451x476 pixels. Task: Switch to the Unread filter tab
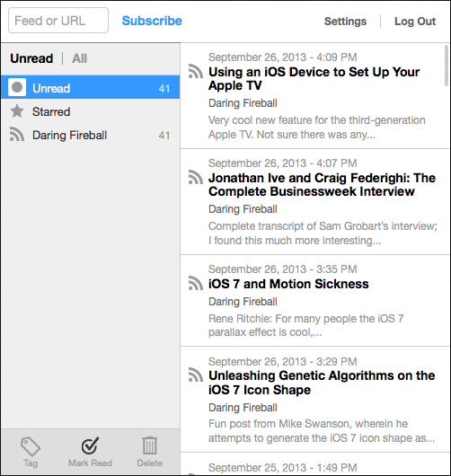tap(31, 58)
